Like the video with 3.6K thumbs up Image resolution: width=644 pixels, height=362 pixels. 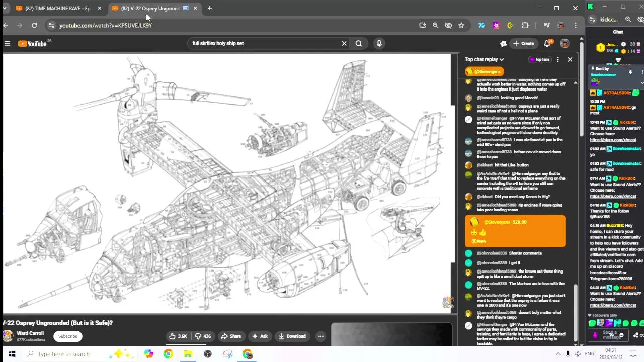tap(178, 336)
